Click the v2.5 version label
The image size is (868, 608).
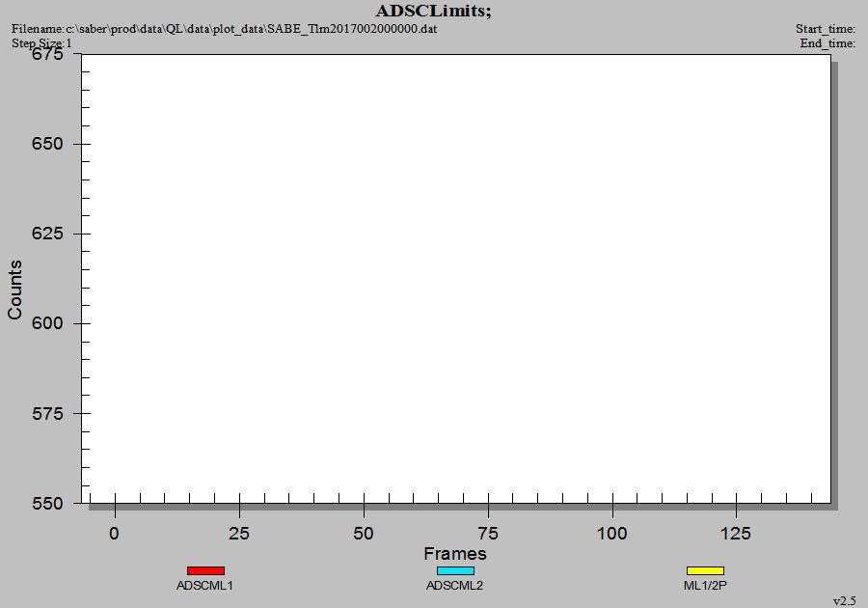tap(844, 601)
